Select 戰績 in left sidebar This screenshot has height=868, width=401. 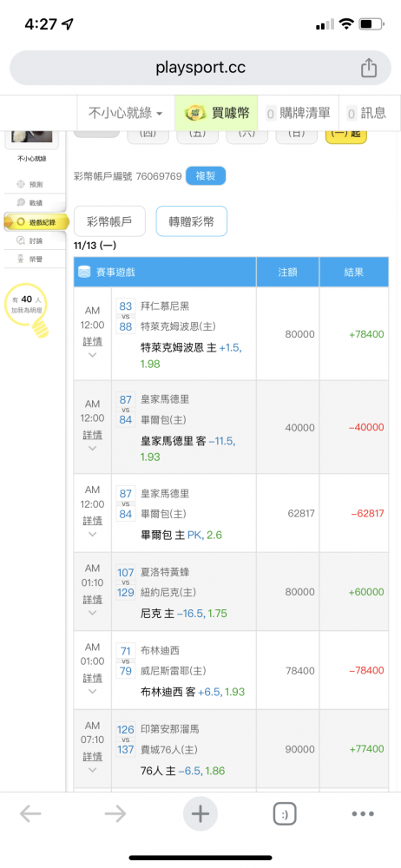tap(36, 203)
